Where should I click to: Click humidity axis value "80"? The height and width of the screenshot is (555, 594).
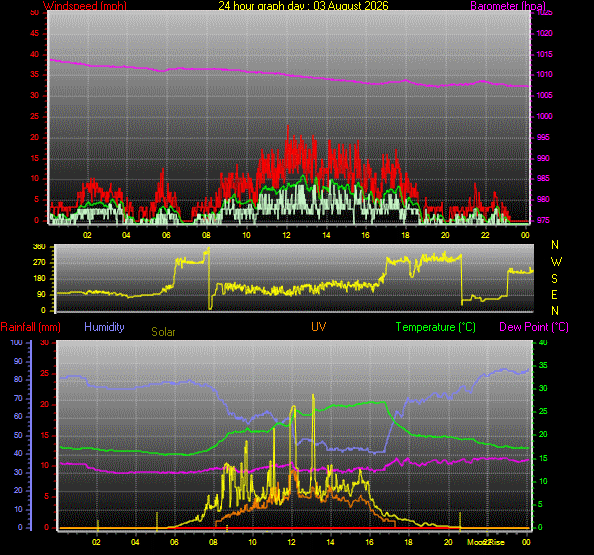tap(18, 379)
